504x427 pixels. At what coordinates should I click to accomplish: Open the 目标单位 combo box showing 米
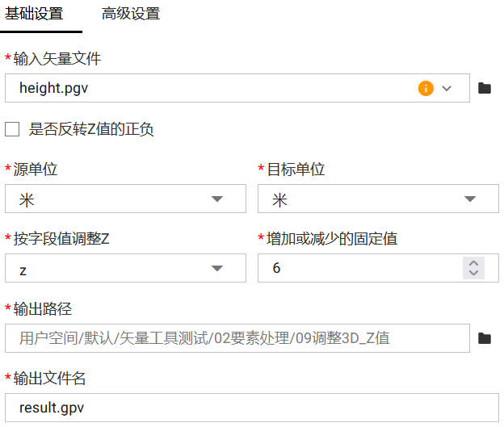(x=363, y=199)
